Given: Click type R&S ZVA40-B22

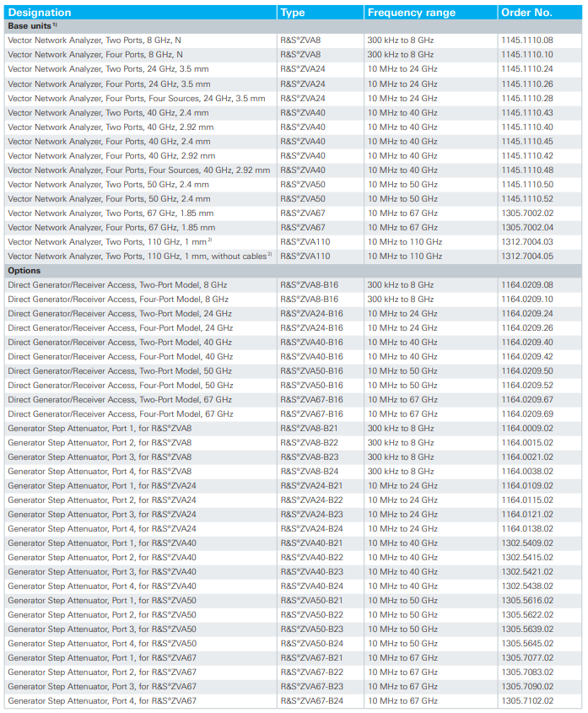Looking at the screenshot, I should 311,558.
